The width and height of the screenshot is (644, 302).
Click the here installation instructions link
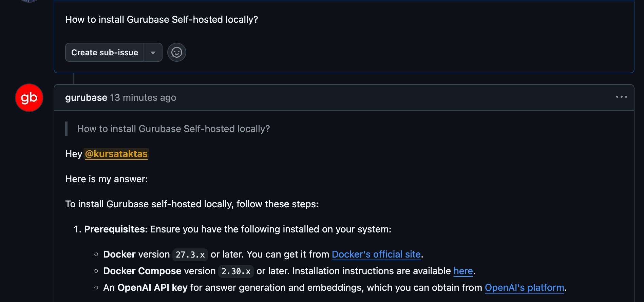pyautogui.click(x=463, y=271)
